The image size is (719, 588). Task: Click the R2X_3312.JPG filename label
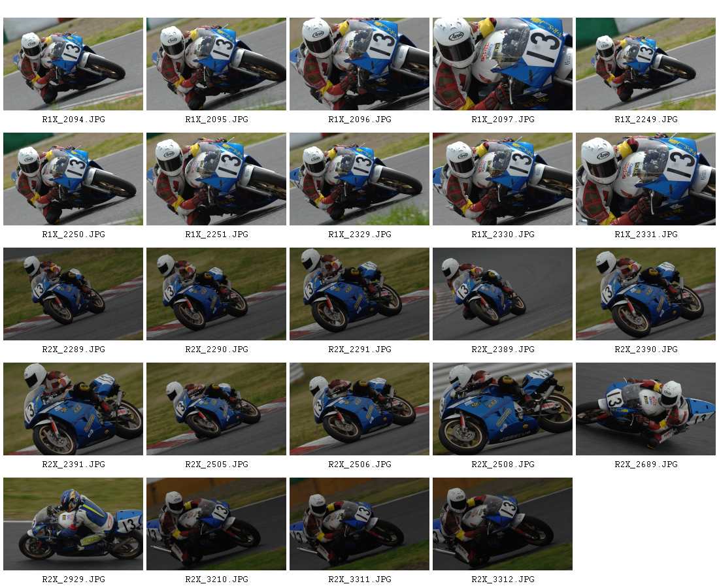point(503,580)
